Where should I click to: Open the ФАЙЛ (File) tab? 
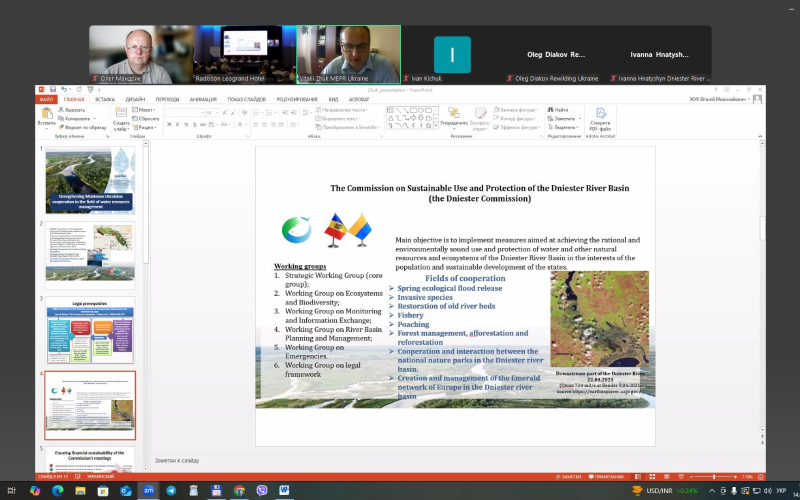(x=46, y=99)
